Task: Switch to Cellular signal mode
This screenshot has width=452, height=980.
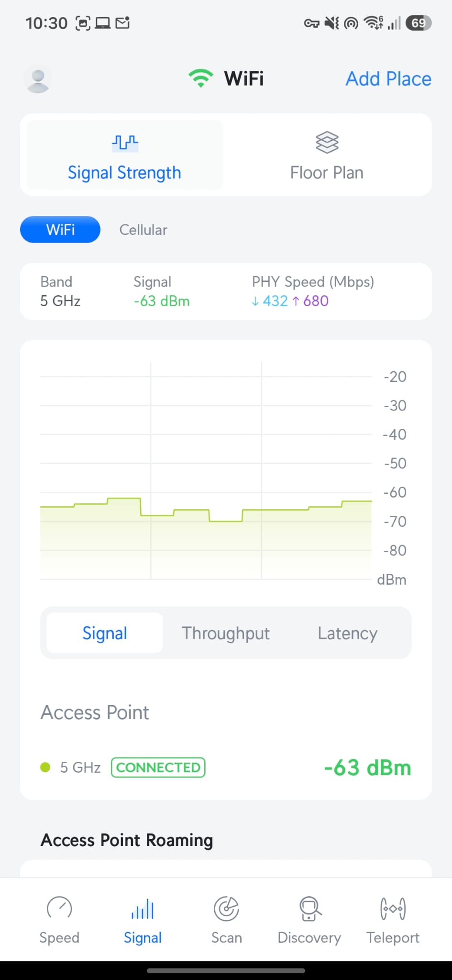Action: point(143,230)
